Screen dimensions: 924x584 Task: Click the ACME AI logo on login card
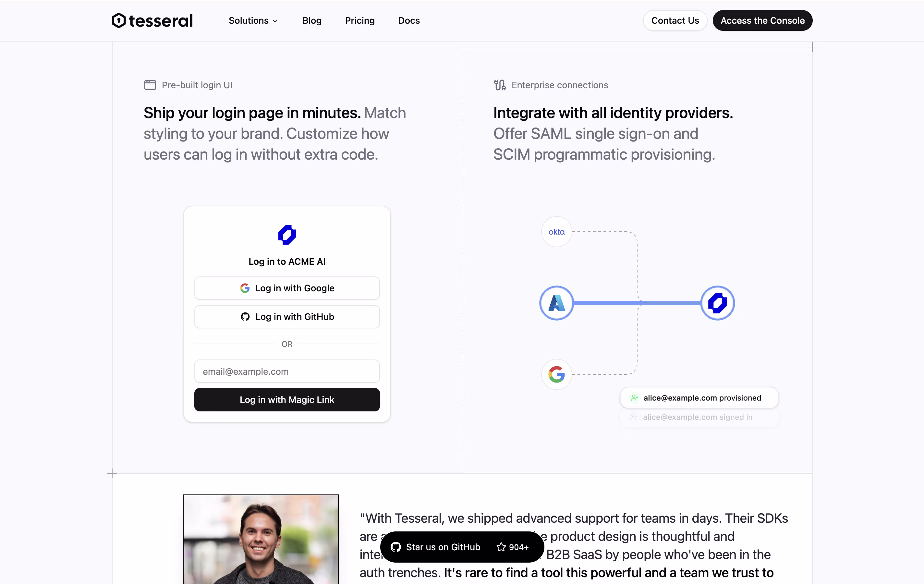click(x=286, y=235)
